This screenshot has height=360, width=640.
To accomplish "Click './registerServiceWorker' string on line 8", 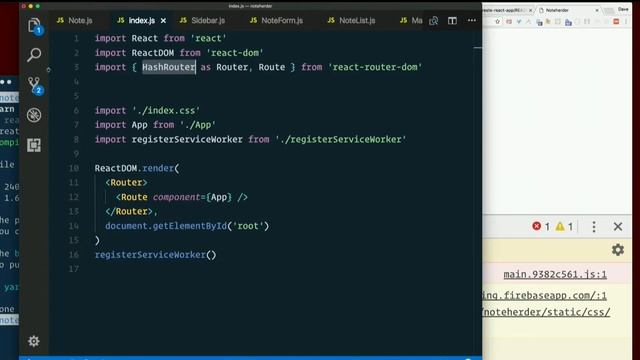I will pyautogui.click(x=341, y=140).
